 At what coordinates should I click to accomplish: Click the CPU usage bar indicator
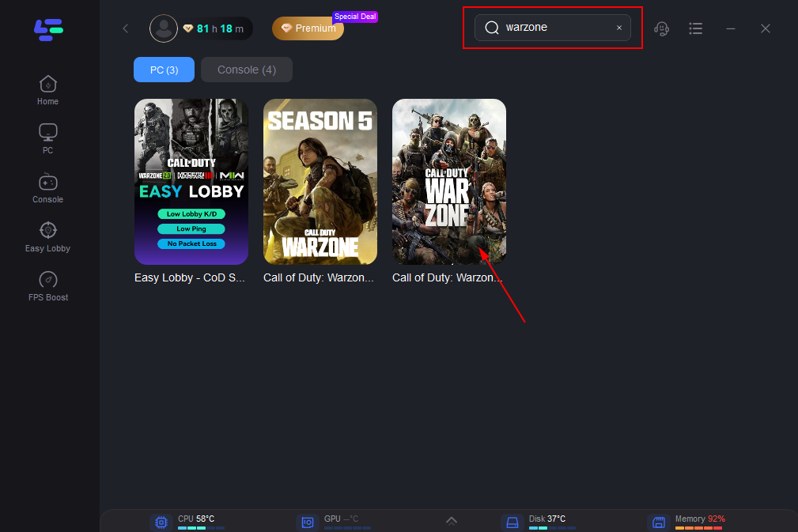pos(201,528)
